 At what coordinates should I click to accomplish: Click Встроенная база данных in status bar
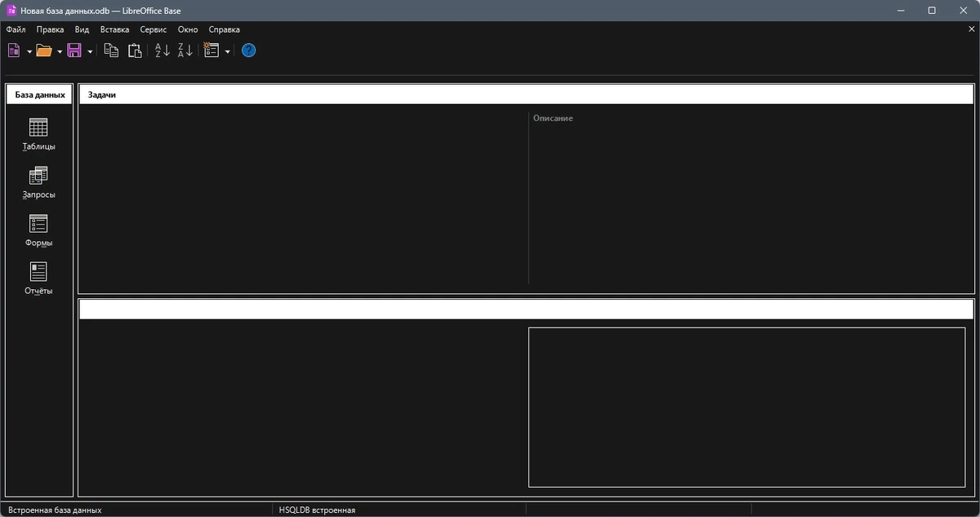coord(55,510)
